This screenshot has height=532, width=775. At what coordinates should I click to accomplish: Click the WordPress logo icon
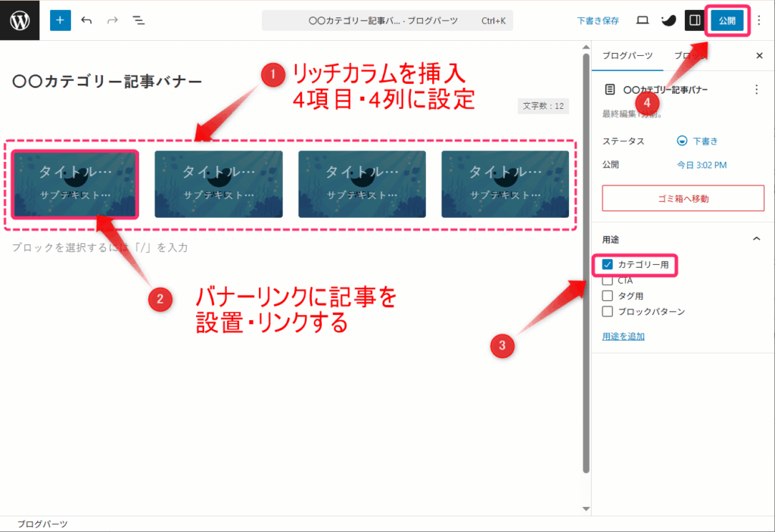point(20,20)
